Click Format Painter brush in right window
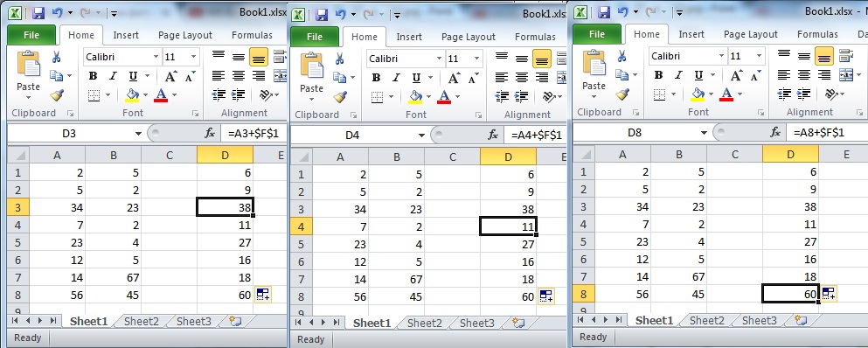Viewport: 868px width, 348px height. tap(622, 94)
